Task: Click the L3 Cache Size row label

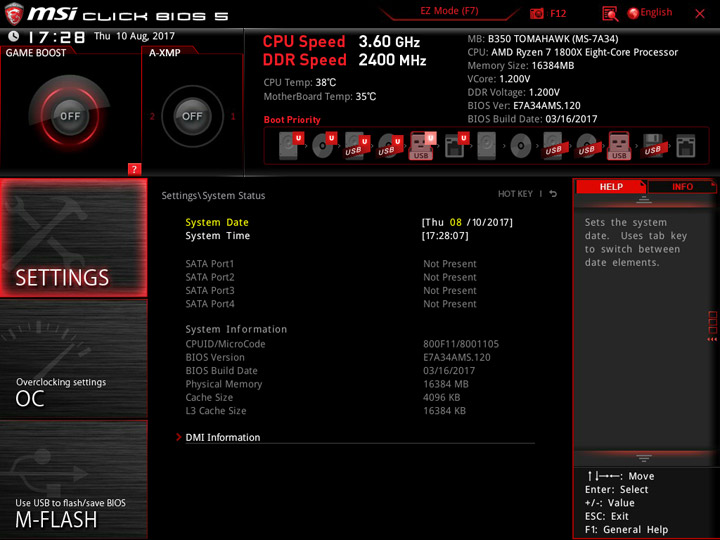Action: click(216, 411)
